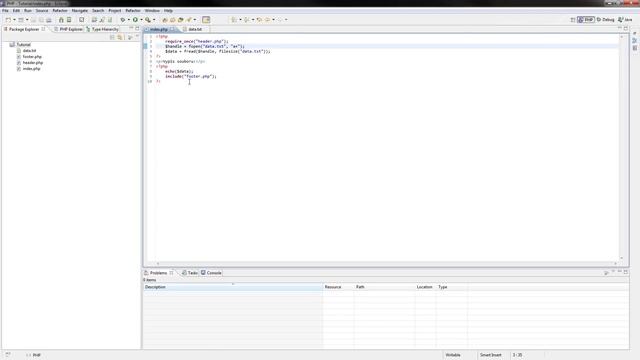
Task: Click the Next Annotation toolbar icon
Action: click(x=234, y=20)
